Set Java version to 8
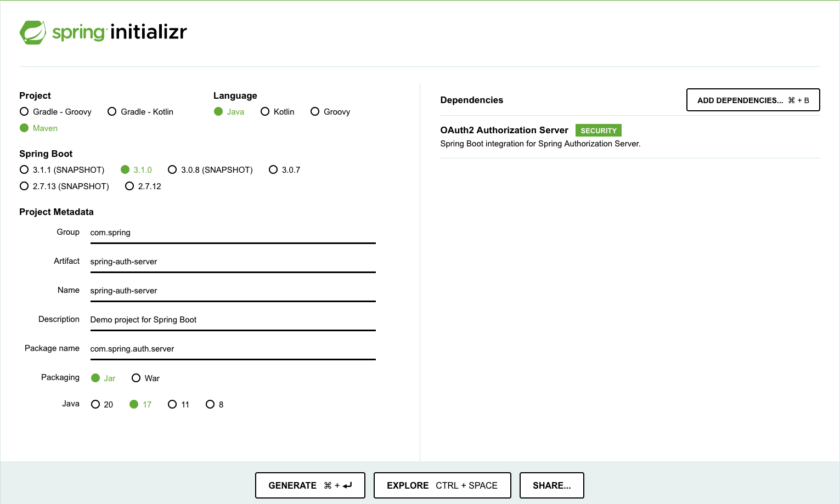Image resolution: width=840 pixels, height=504 pixels. [210, 405]
